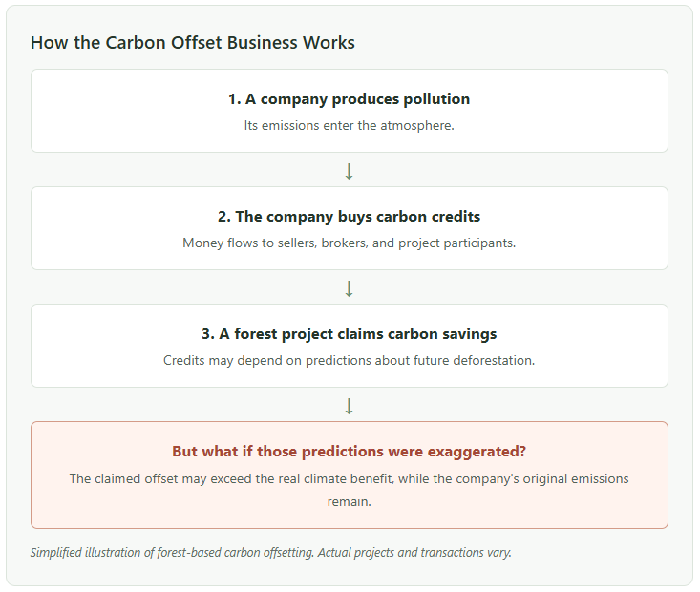Click the arrow below step 1 box
Viewport: 700px width, 592px height.
(350, 171)
